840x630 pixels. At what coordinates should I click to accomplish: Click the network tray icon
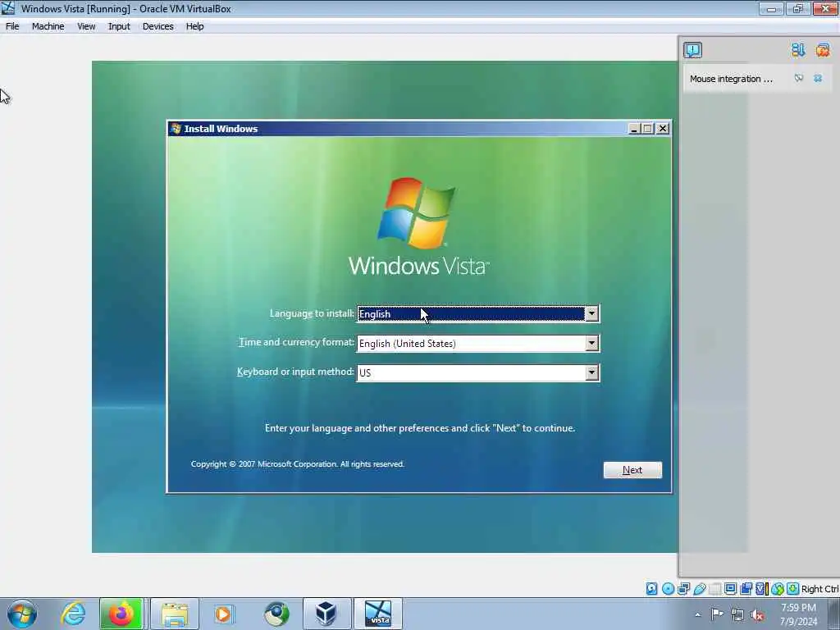(737, 615)
